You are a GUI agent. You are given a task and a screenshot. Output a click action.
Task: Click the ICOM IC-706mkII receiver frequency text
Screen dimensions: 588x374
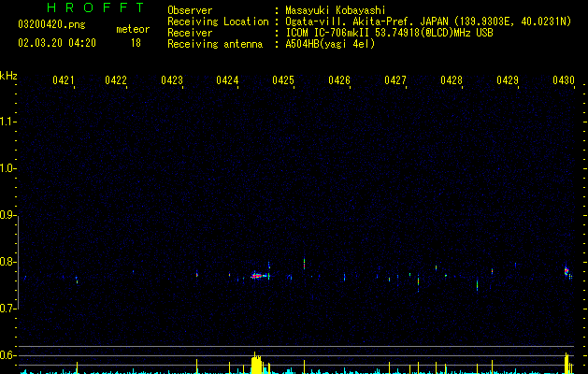point(389,33)
